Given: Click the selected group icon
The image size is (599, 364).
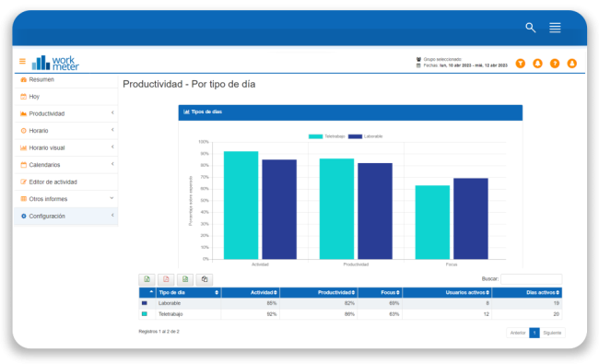Looking at the screenshot, I should click(x=418, y=59).
